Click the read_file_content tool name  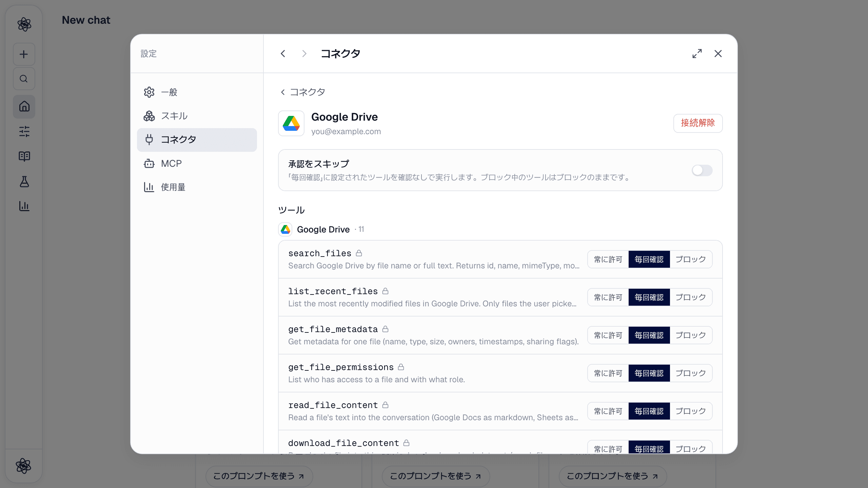coord(333,405)
